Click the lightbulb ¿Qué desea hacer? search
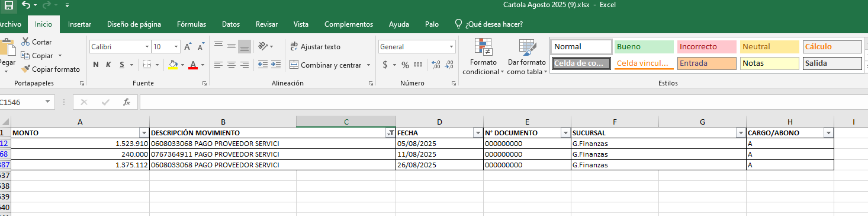 tap(488, 24)
